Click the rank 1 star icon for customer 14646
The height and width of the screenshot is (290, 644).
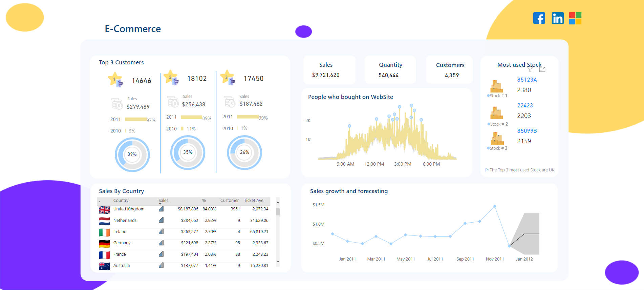115,80
